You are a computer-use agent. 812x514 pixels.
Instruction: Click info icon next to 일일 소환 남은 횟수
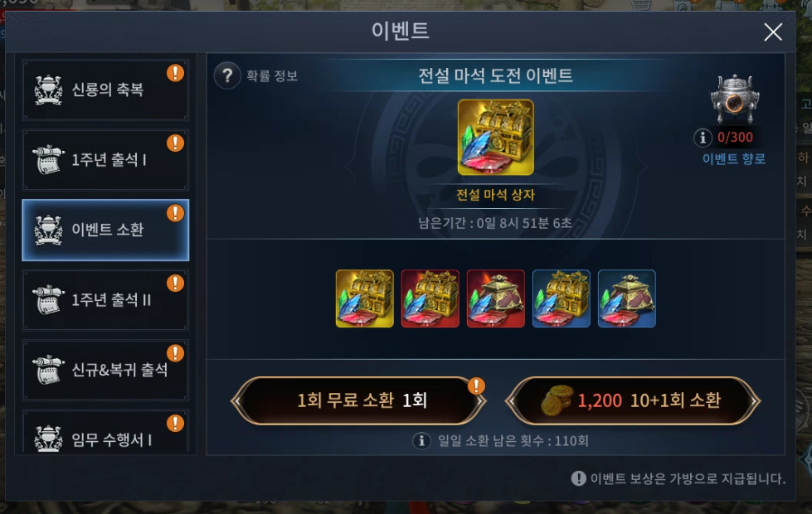pyautogui.click(x=421, y=440)
